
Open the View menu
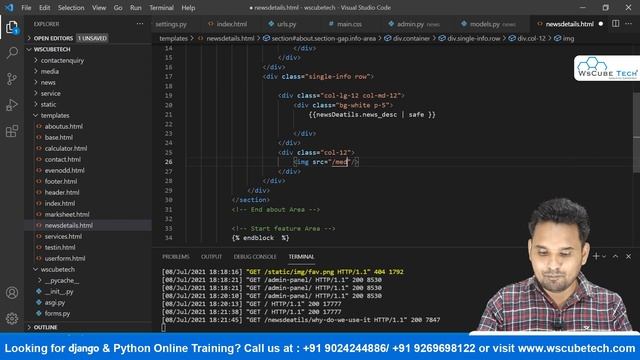[99, 8]
